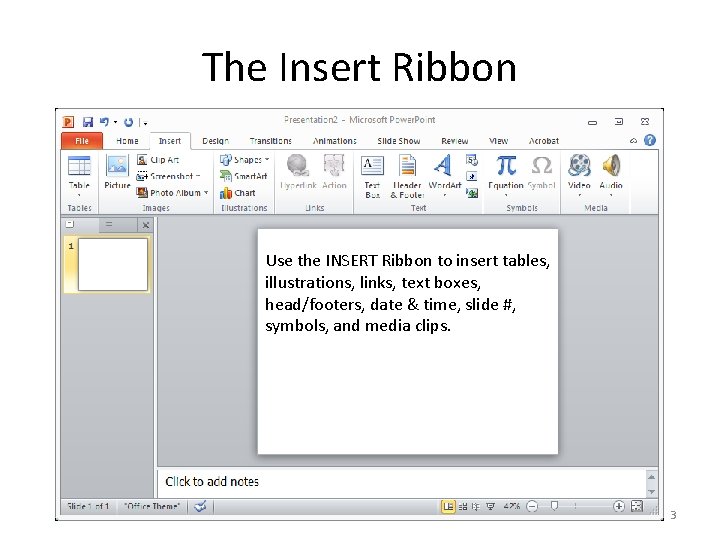Image resolution: width=720 pixels, height=540 pixels.
Task: Click the Screenshot tool in Images group
Action: (x=165, y=176)
